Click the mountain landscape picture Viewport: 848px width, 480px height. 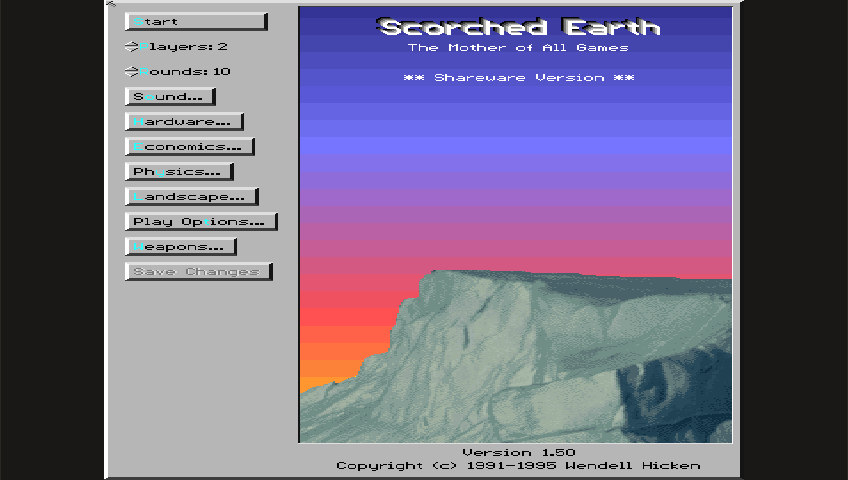515,357
